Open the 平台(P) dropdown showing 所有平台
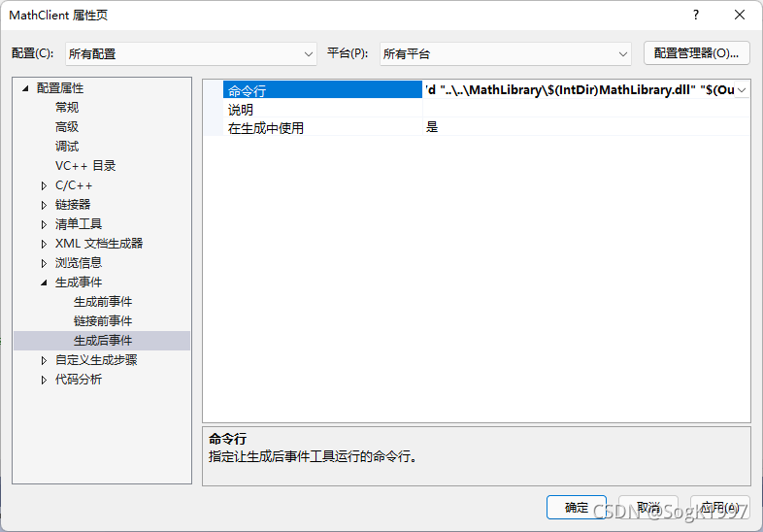The image size is (763, 532). coord(505,53)
